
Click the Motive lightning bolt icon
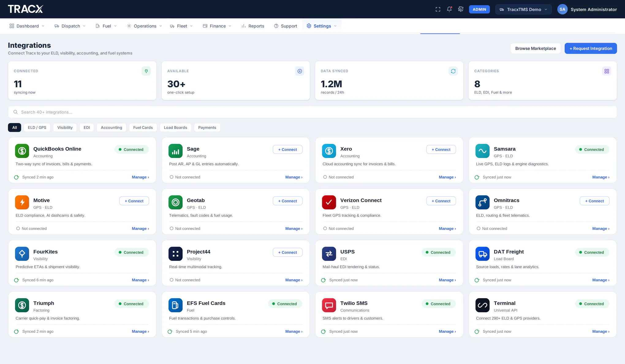click(x=22, y=202)
